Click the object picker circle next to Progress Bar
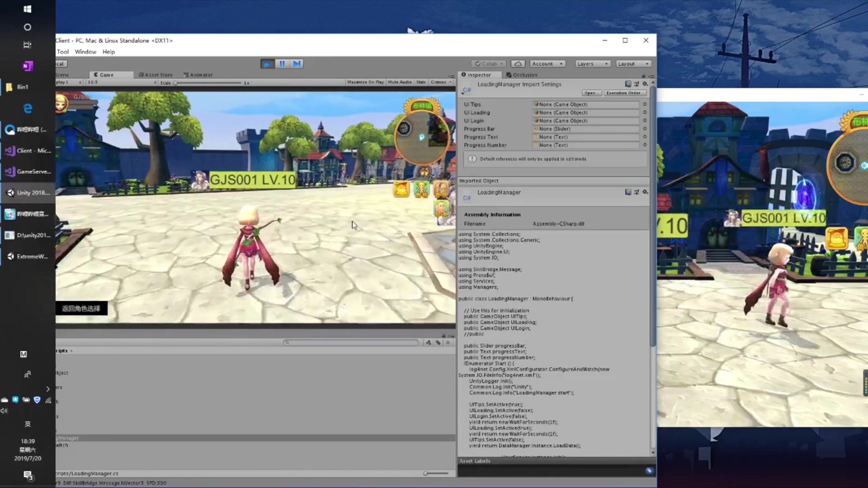Image resolution: width=868 pixels, height=488 pixels. (x=645, y=129)
